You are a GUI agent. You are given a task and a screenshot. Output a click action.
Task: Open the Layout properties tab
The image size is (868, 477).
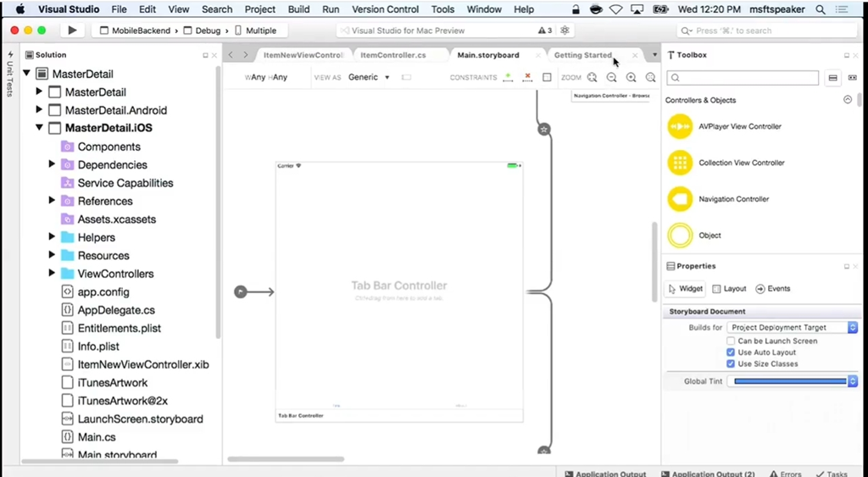click(x=728, y=289)
